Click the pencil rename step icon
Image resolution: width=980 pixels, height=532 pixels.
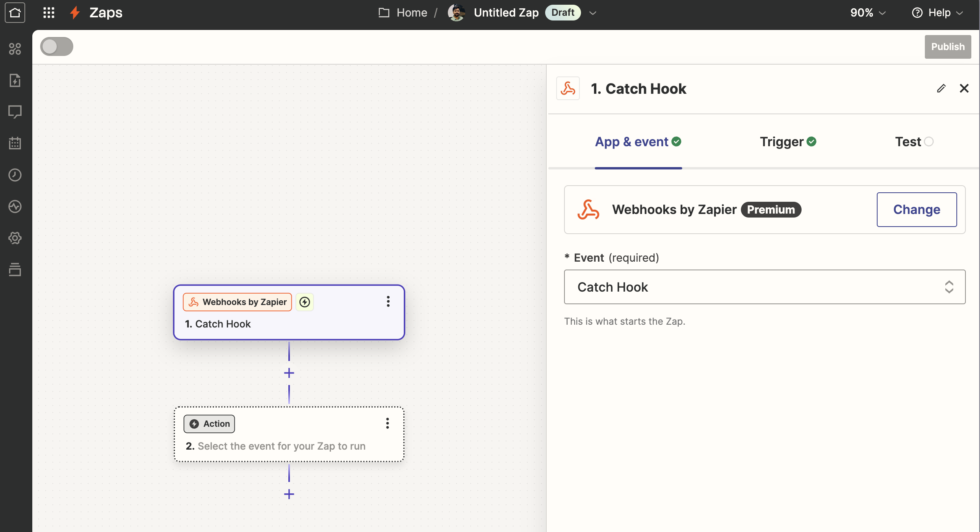pyautogui.click(x=941, y=88)
